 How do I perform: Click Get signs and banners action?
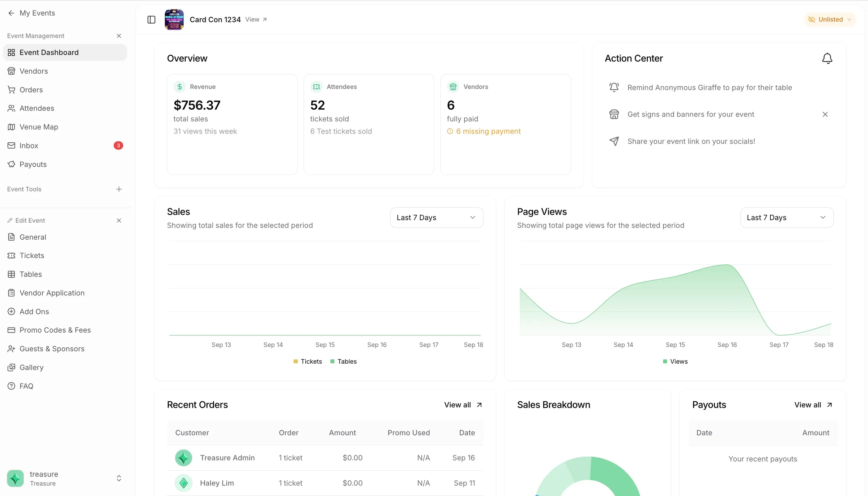[x=691, y=114]
